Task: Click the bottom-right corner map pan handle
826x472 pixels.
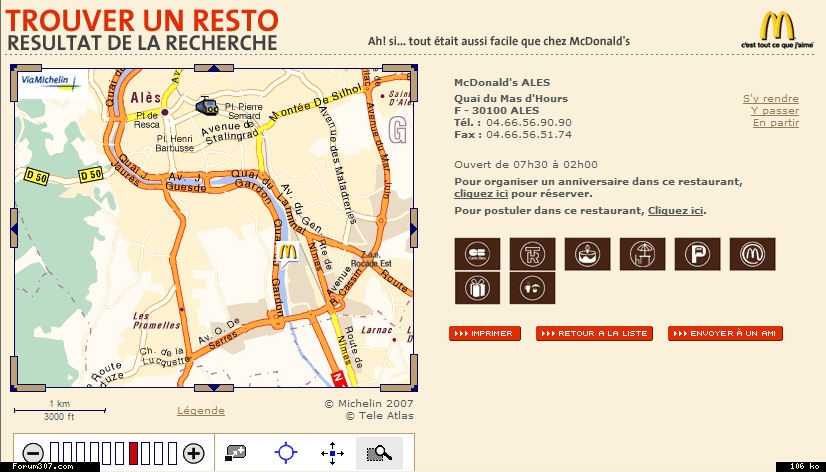Action: [401, 375]
